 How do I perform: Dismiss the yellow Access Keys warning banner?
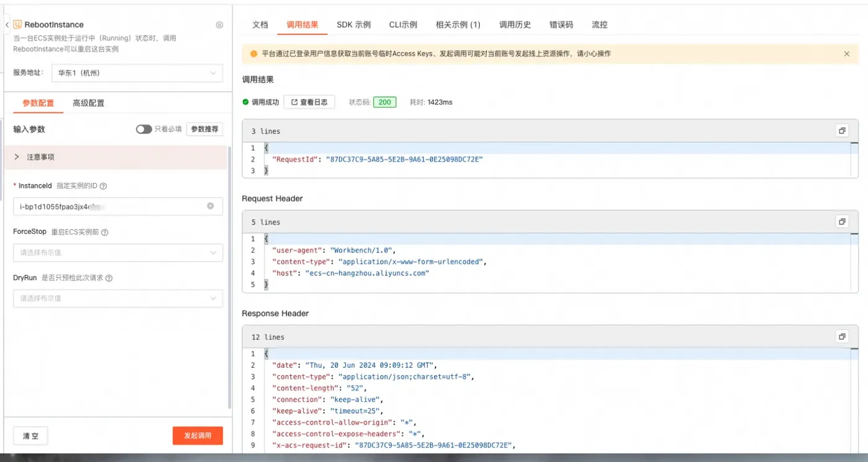(846, 54)
